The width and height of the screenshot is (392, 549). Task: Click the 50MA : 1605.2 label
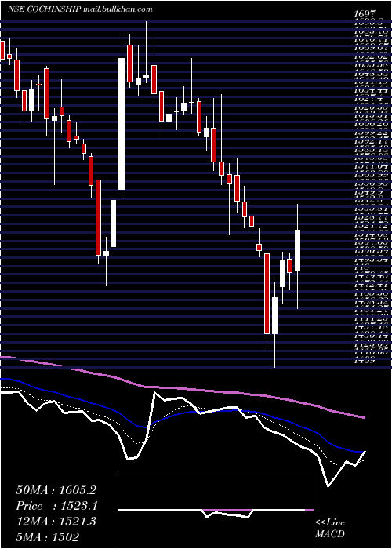tap(56, 490)
